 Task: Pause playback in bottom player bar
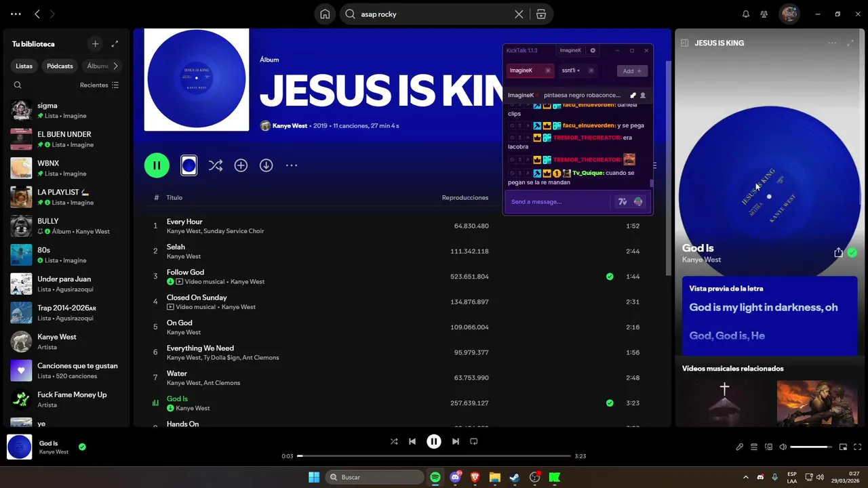point(434,441)
